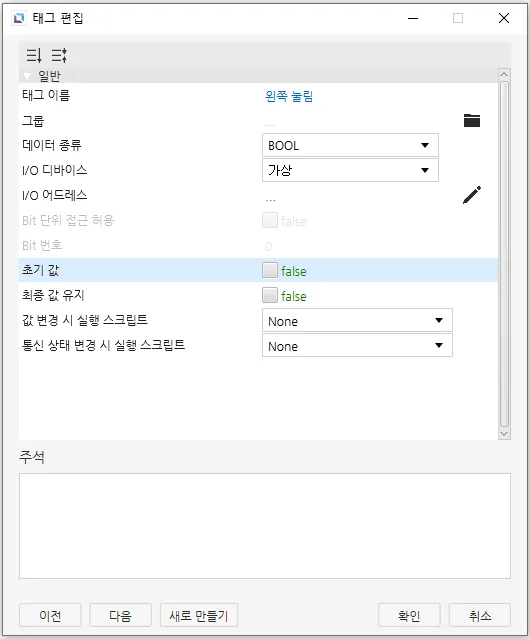Click the categorized sort icon

34,55
